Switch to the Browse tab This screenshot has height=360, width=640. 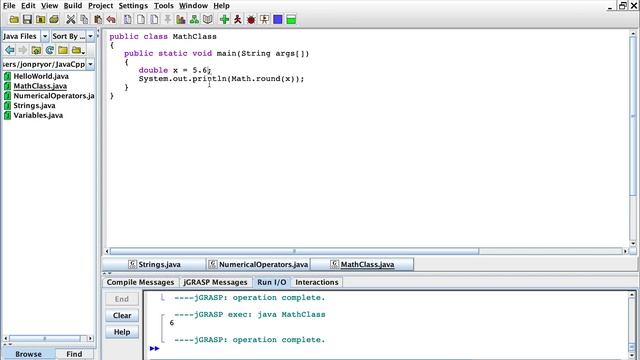pyautogui.click(x=28, y=354)
